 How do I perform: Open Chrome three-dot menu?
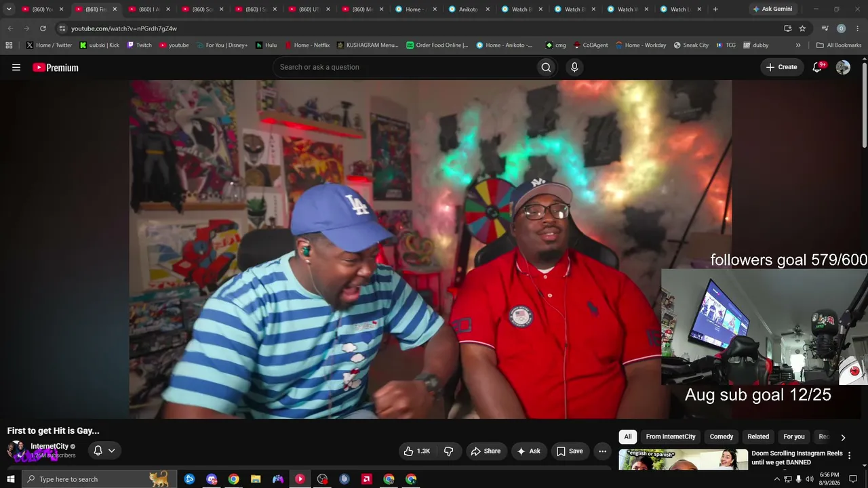pyautogui.click(x=856, y=28)
